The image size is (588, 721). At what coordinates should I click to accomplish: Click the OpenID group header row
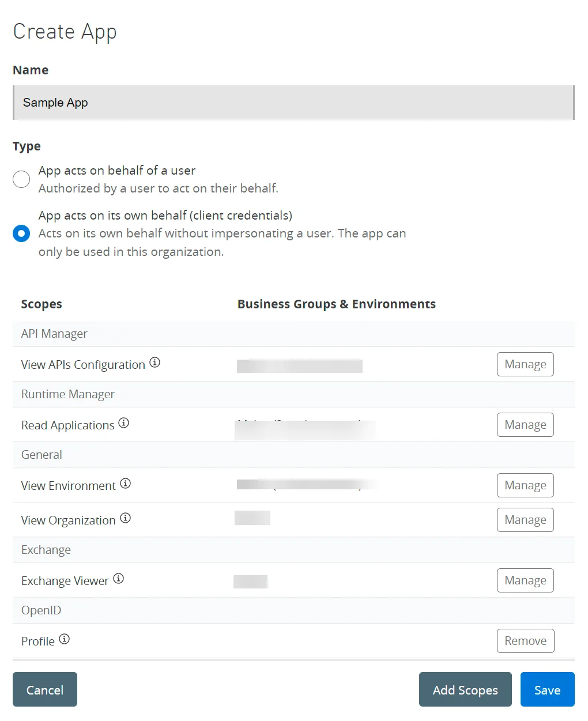tap(293, 610)
